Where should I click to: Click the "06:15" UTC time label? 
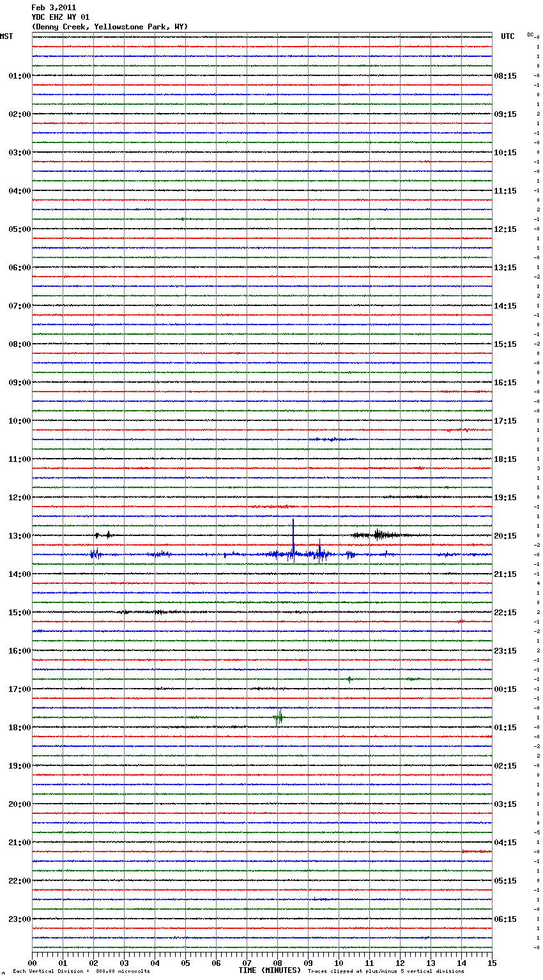point(505,919)
